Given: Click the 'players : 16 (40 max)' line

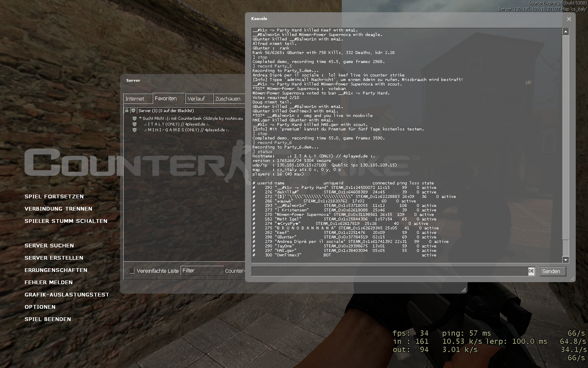Looking at the screenshot, I should point(278,174).
